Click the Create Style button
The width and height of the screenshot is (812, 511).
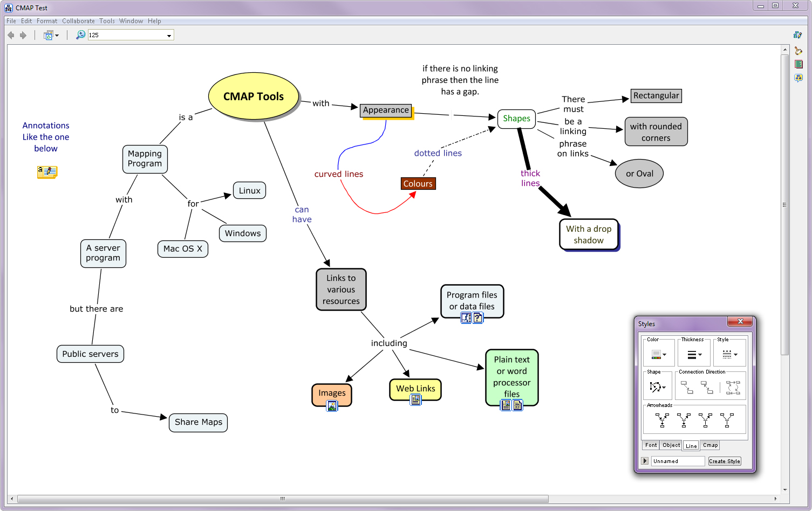[725, 461]
